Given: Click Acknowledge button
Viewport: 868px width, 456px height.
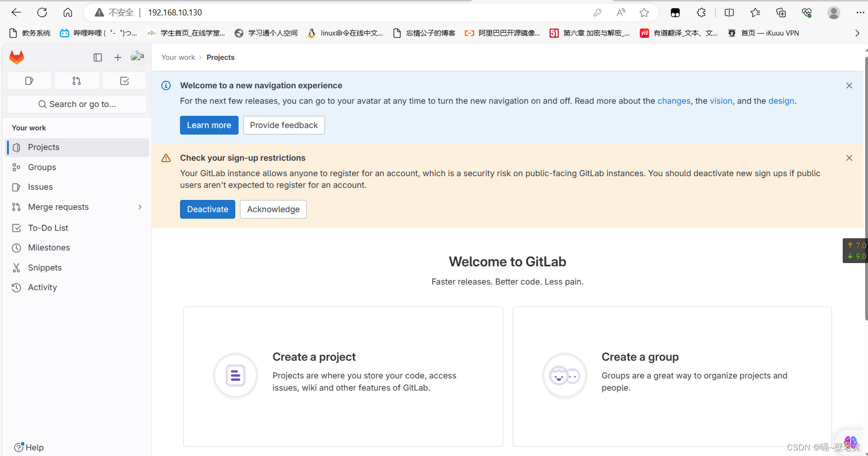Looking at the screenshot, I should pos(274,209).
